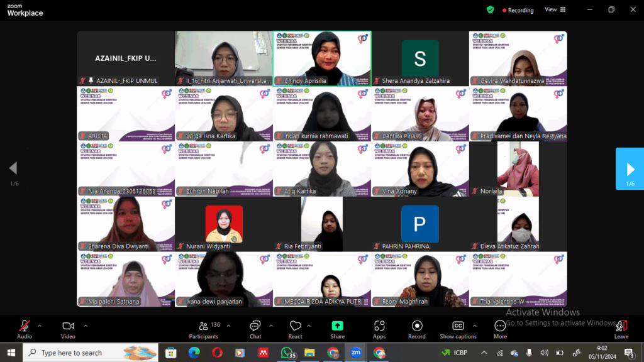
Task: Open the volume control in system tray
Action: (544, 353)
